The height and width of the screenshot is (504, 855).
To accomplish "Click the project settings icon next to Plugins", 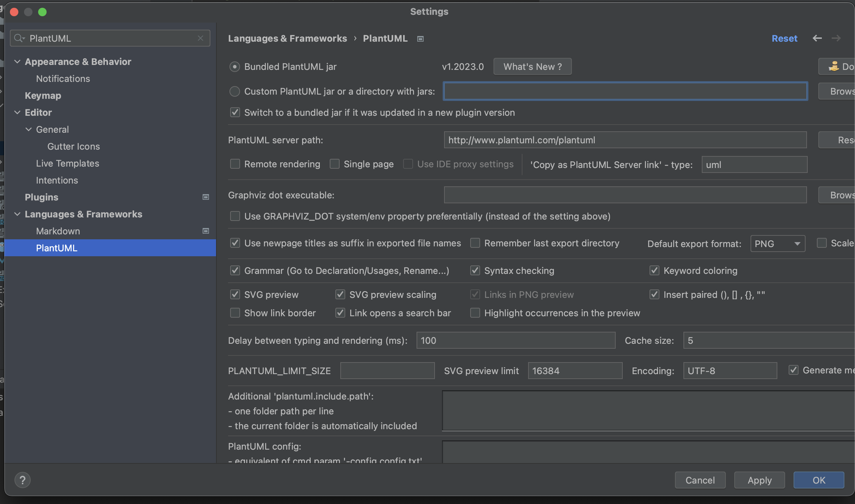I will (206, 197).
